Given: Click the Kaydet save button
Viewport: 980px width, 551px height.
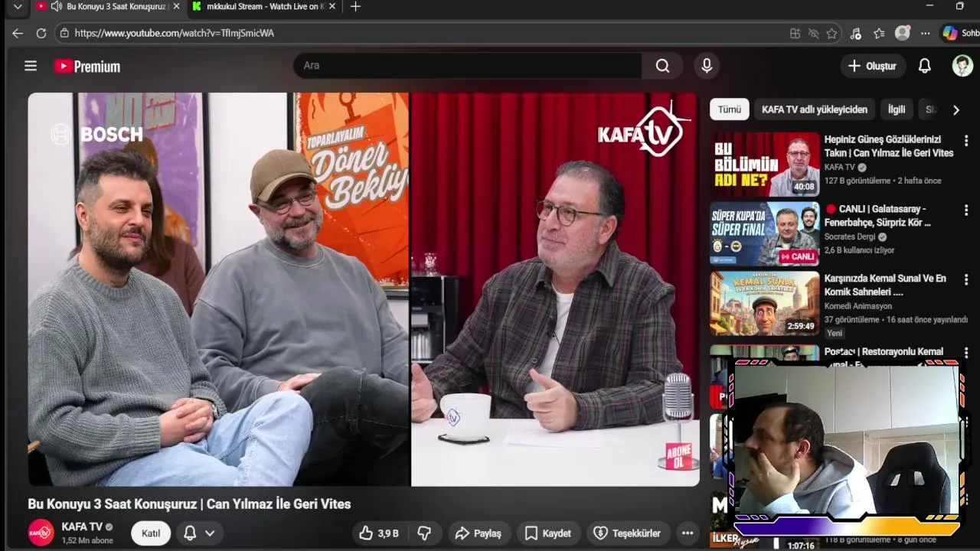Looking at the screenshot, I should (548, 533).
